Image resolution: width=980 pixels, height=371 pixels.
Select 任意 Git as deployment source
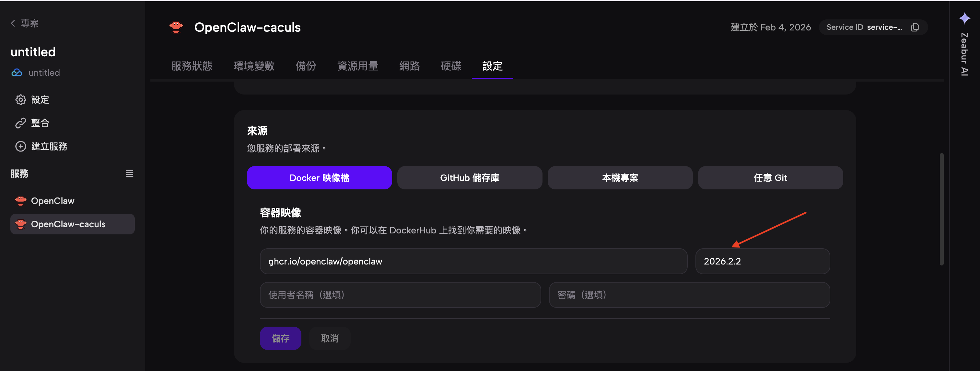tap(770, 177)
